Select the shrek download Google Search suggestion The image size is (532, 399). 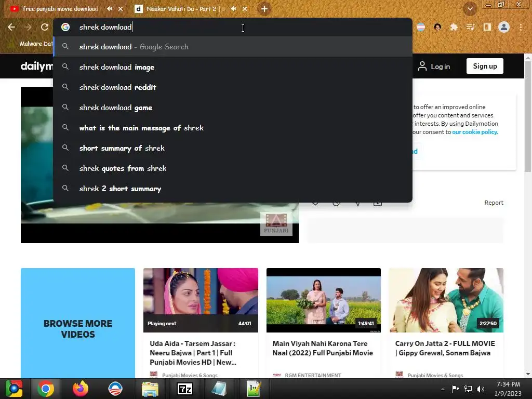click(233, 47)
